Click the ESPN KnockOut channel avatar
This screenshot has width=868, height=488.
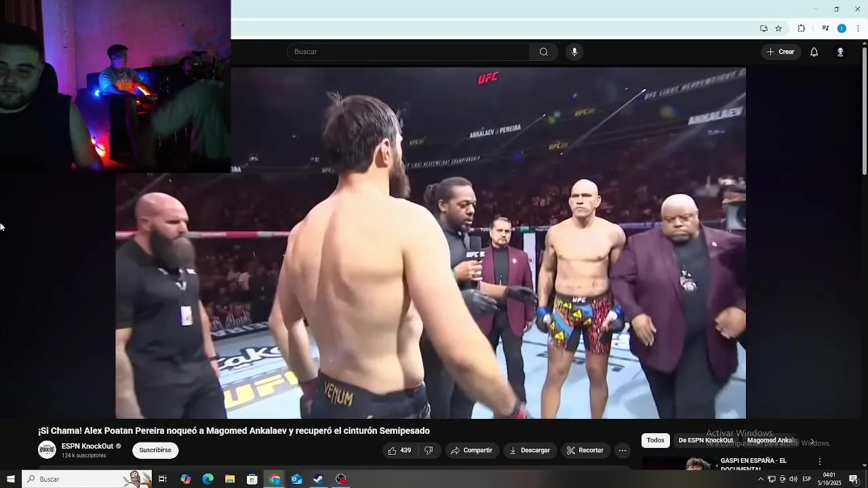click(x=47, y=450)
